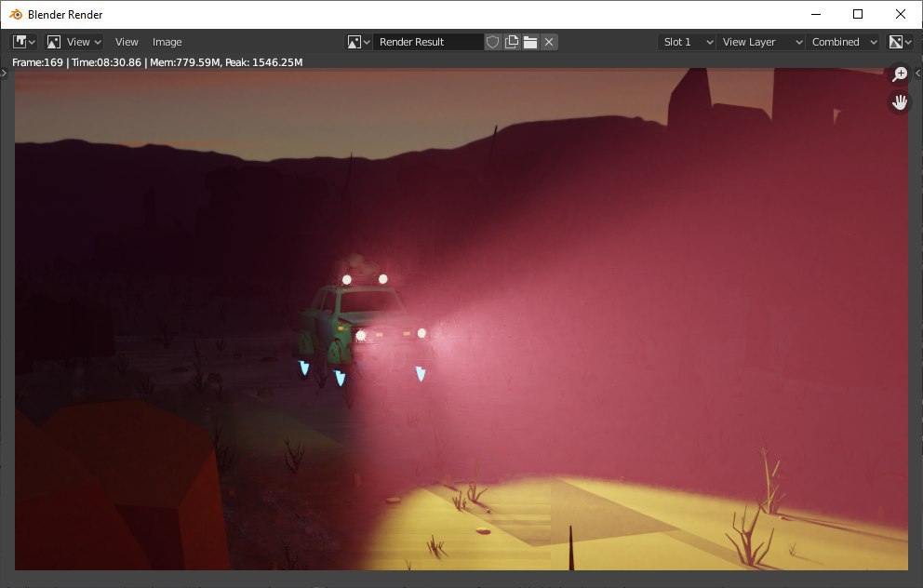
Task: Click the Frame:169 render status text
Action: pyautogui.click(x=157, y=62)
